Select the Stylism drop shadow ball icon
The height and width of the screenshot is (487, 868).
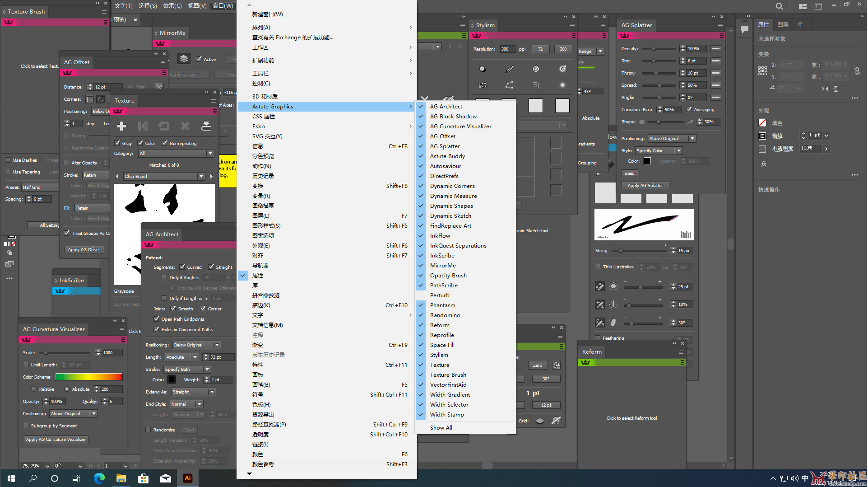coord(483,69)
